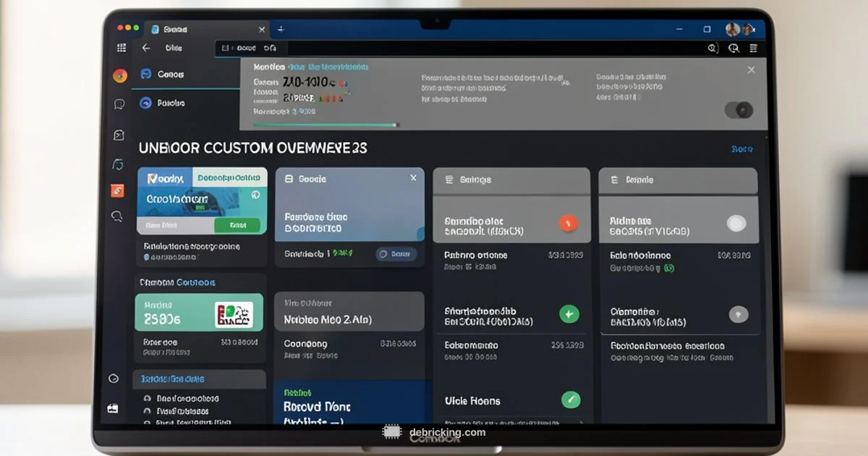Click the magnifier icon at the sidebar bottom
This screenshot has width=868, height=456.
pos(116,216)
